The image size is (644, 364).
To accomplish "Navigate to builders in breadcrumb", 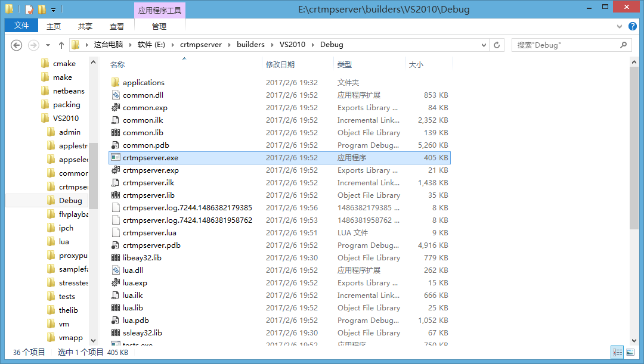I will pos(250,45).
